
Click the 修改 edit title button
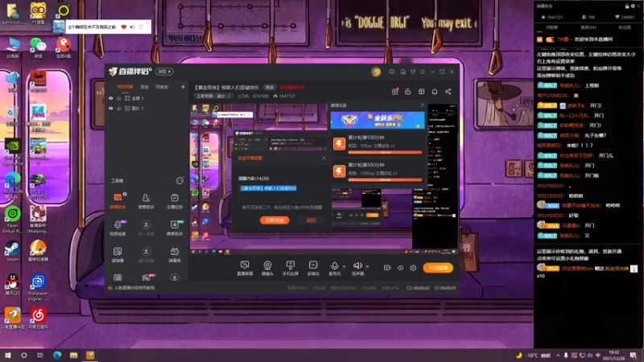[270, 88]
